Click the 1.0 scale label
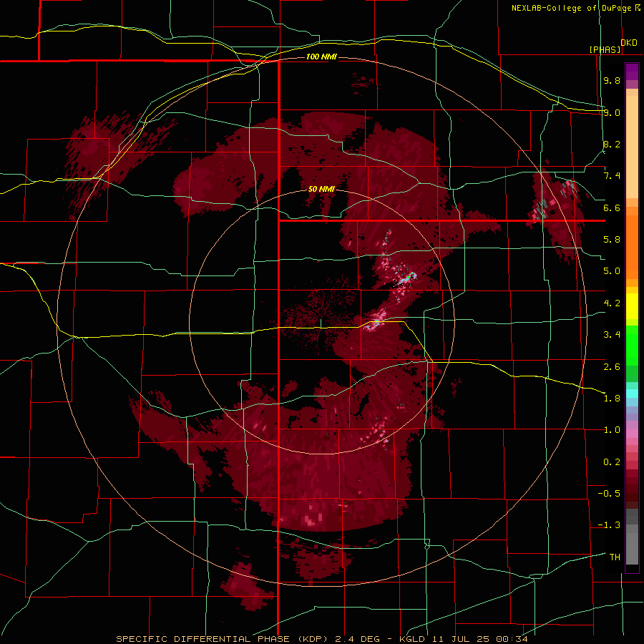This screenshot has width=644, height=644. [x=612, y=430]
